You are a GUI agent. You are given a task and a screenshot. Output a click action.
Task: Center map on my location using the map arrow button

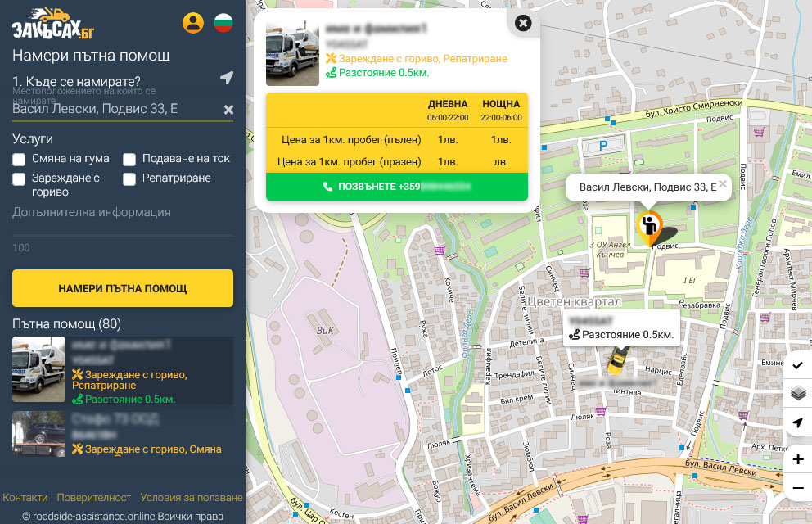[x=798, y=422]
